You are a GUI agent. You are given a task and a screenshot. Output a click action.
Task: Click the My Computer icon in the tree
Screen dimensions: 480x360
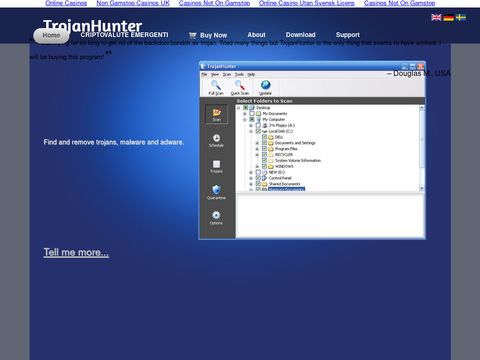259,119
